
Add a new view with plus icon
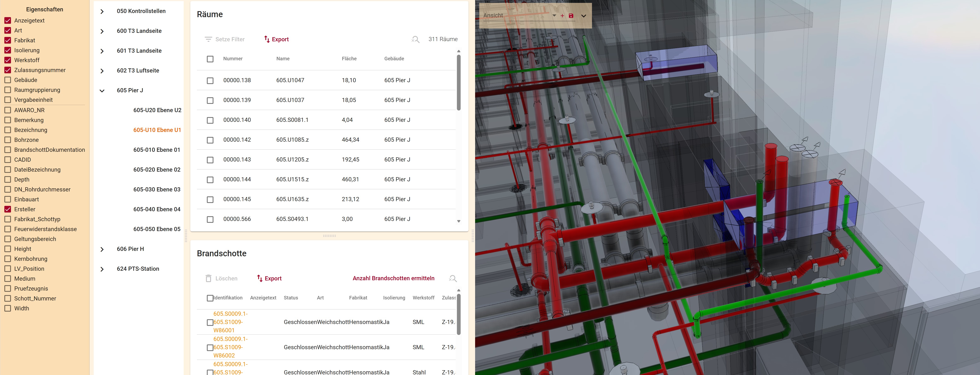[x=562, y=15]
